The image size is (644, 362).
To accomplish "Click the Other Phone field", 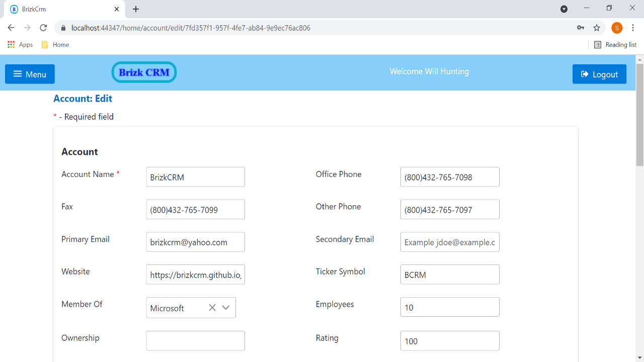I will tap(450, 210).
